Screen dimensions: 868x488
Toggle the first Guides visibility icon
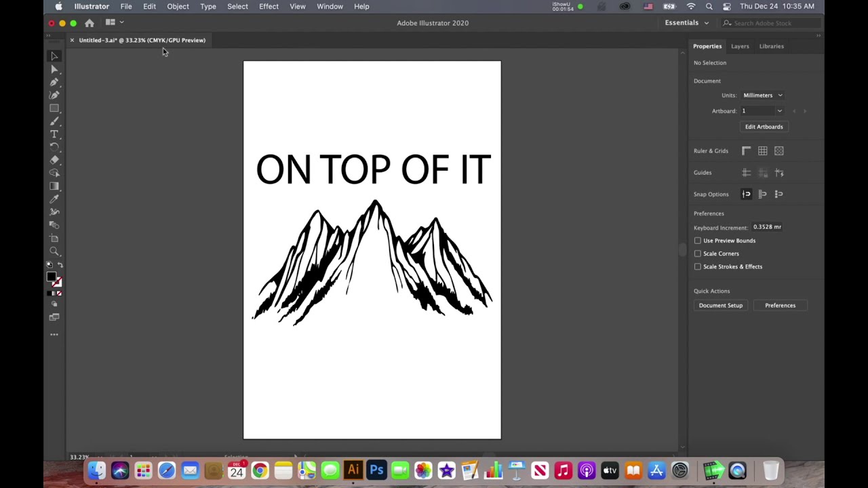(747, 173)
